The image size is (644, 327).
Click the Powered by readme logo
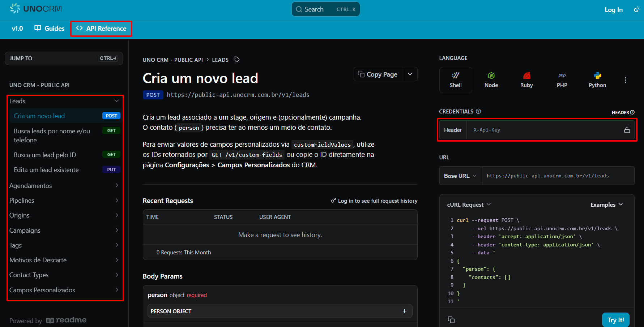tap(48, 320)
